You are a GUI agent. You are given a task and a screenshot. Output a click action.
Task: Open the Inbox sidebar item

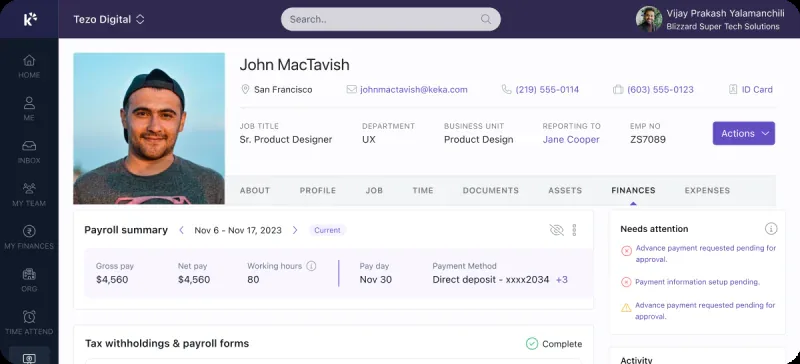click(x=29, y=152)
